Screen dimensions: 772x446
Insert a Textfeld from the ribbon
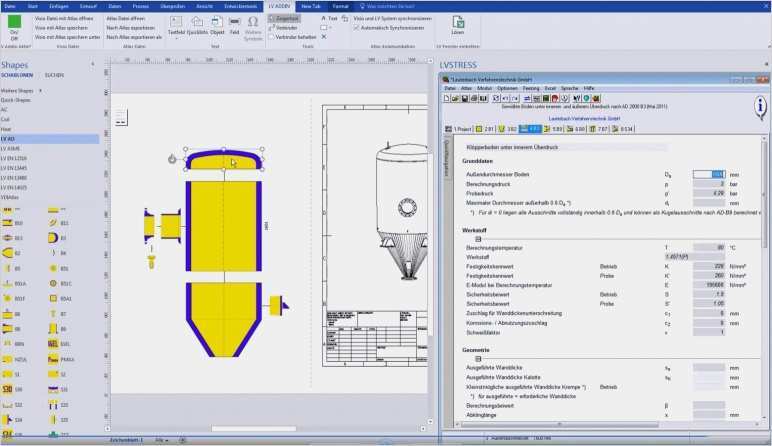coord(176,26)
